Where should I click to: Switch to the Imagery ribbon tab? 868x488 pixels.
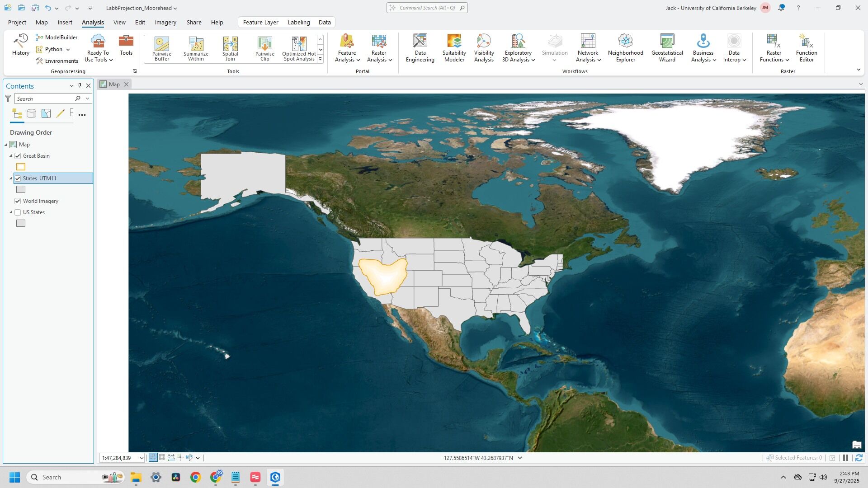pos(165,22)
